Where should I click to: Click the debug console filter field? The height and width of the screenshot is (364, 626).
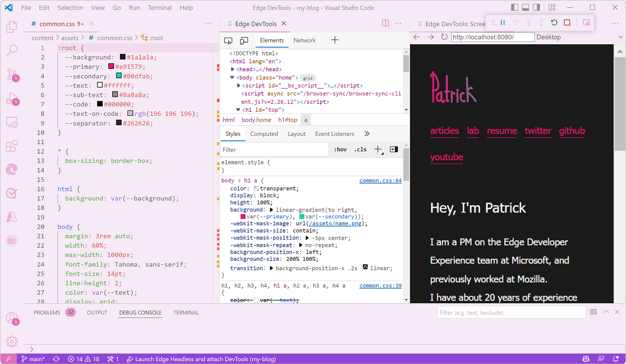click(511, 313)
